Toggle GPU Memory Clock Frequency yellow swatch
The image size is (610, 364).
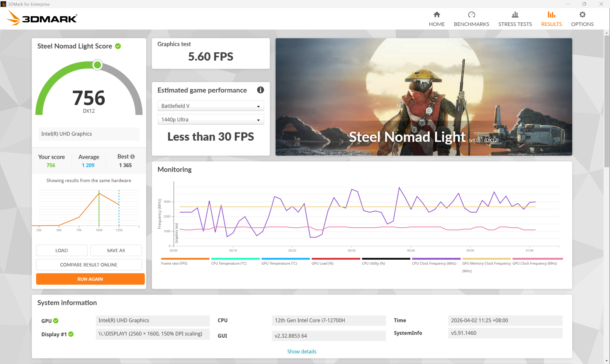point(486,259)
